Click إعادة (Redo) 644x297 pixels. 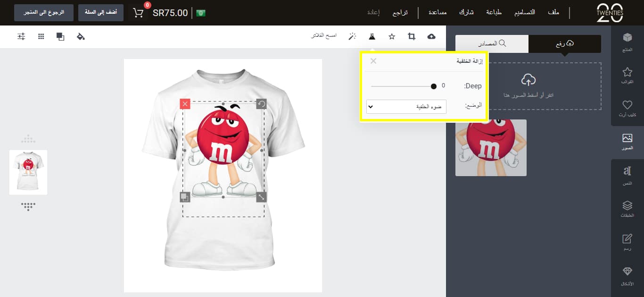tap(374, 12)
